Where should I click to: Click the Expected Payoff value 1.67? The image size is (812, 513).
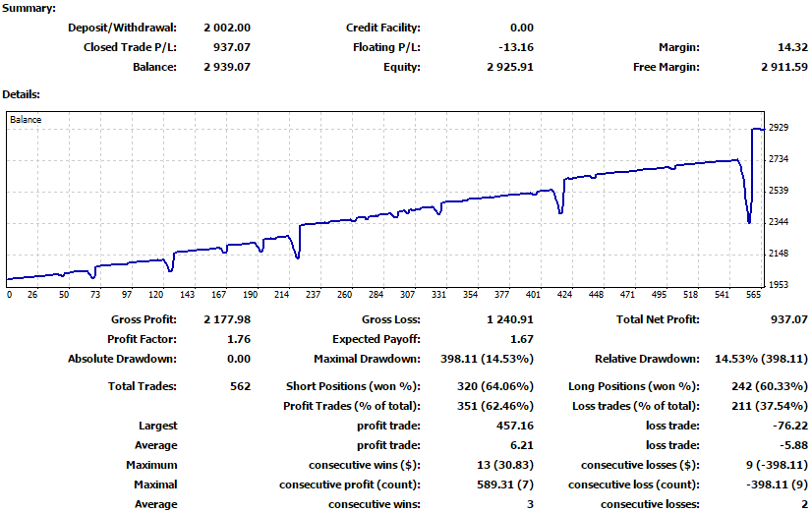pyautogui.click(x=522, y=339)
